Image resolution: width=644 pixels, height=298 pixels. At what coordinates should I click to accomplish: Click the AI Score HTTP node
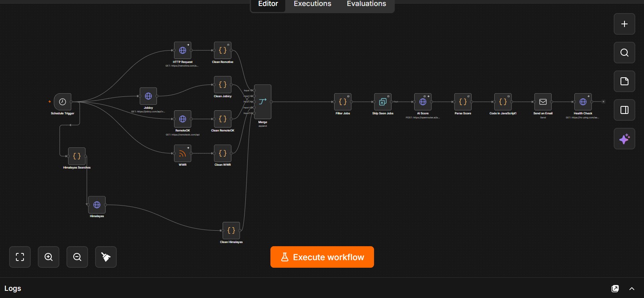(x=423, y=102)
